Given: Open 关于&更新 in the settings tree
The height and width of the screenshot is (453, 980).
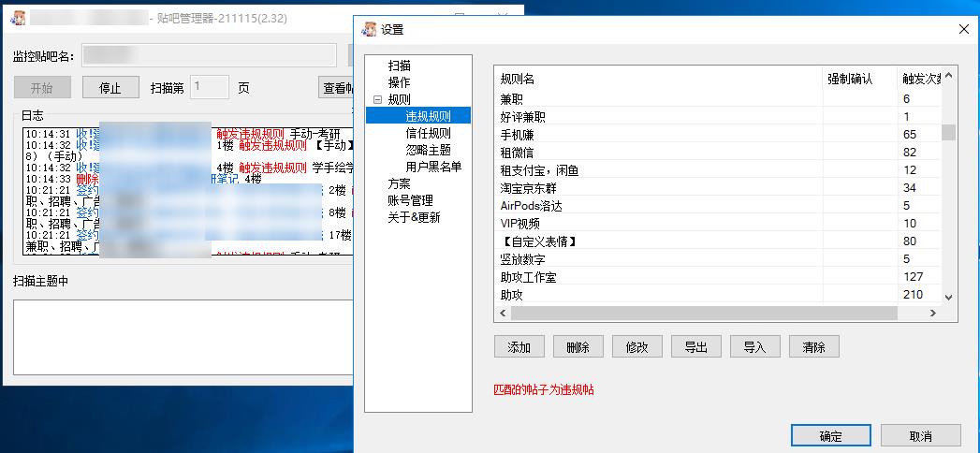Looking at the screenshot, I should click(414, 217).
